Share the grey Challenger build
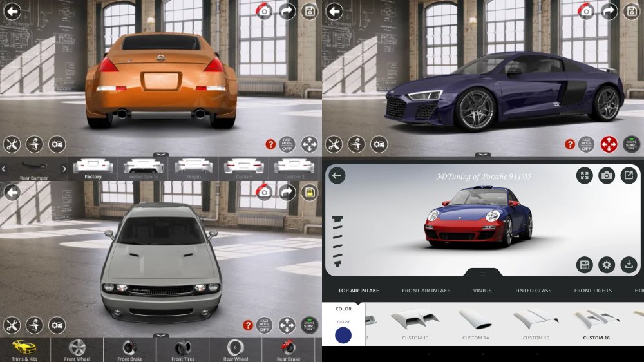 click(287, 192)
